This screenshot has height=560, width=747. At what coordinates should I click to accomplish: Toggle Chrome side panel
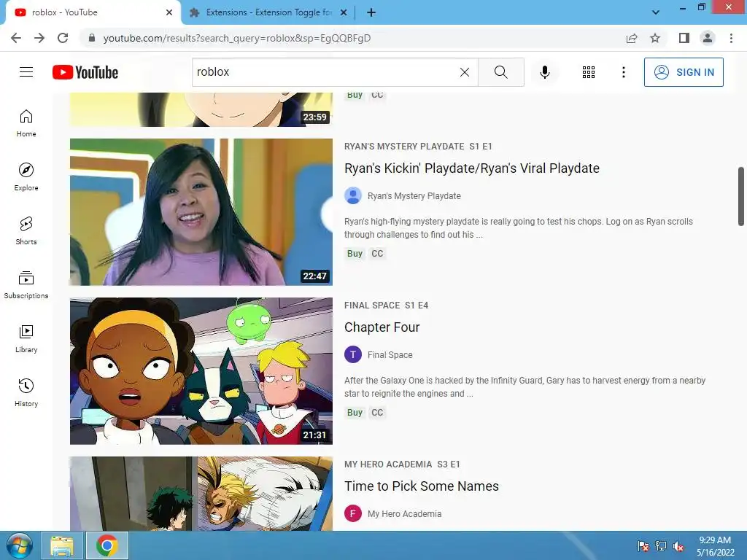pos(684,38)
